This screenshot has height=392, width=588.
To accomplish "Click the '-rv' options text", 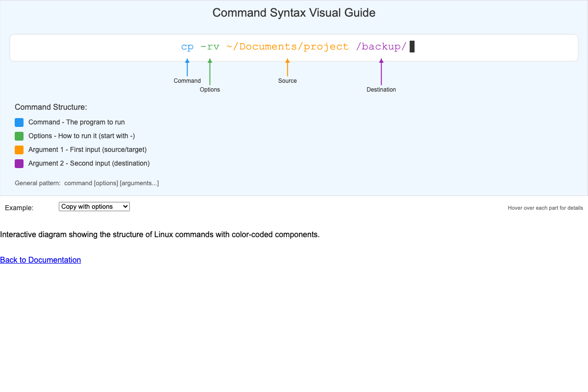I will point(210,46).
